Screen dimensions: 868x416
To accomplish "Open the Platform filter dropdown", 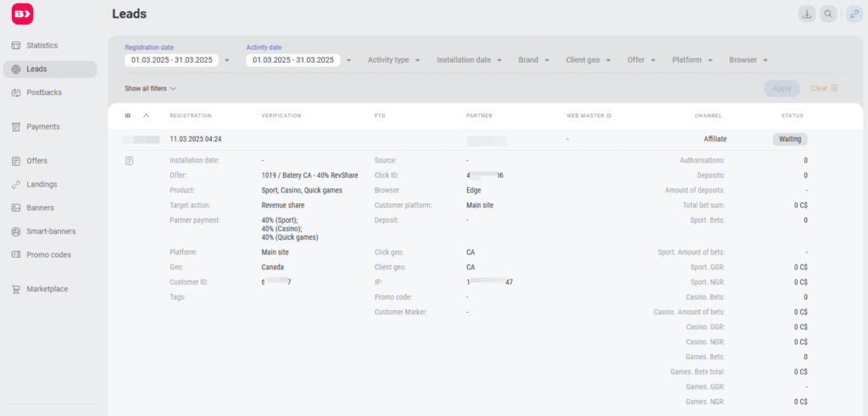I will coord(693,60).
